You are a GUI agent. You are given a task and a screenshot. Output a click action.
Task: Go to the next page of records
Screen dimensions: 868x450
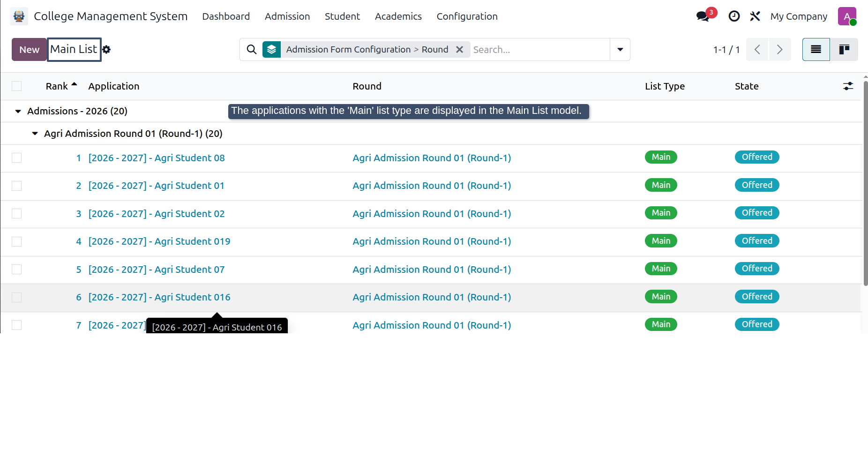pos(780,50)
